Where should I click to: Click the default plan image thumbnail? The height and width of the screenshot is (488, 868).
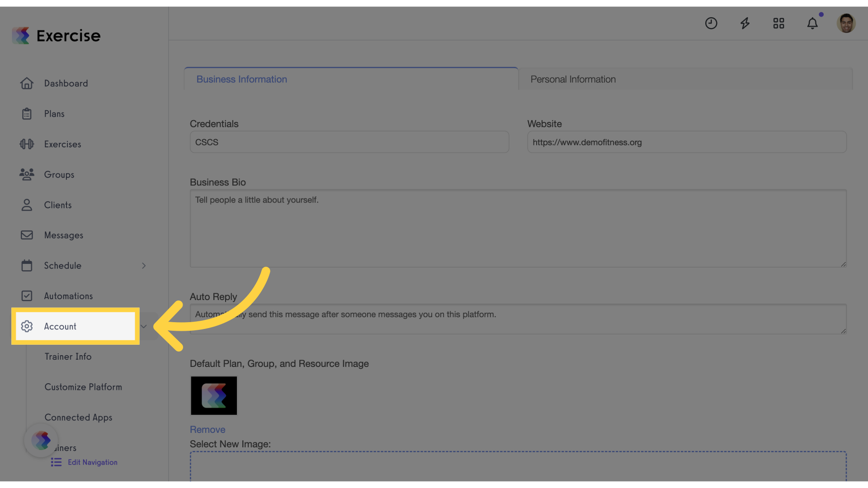(214, 396)
